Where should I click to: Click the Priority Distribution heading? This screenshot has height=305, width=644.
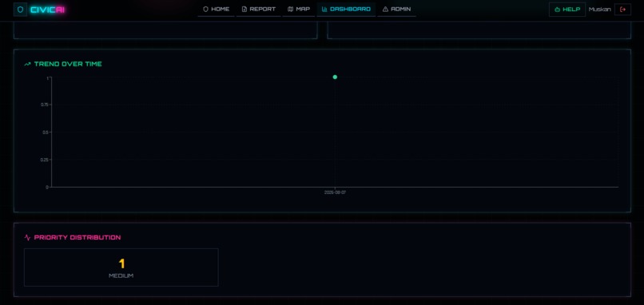[x=78, y=237]
